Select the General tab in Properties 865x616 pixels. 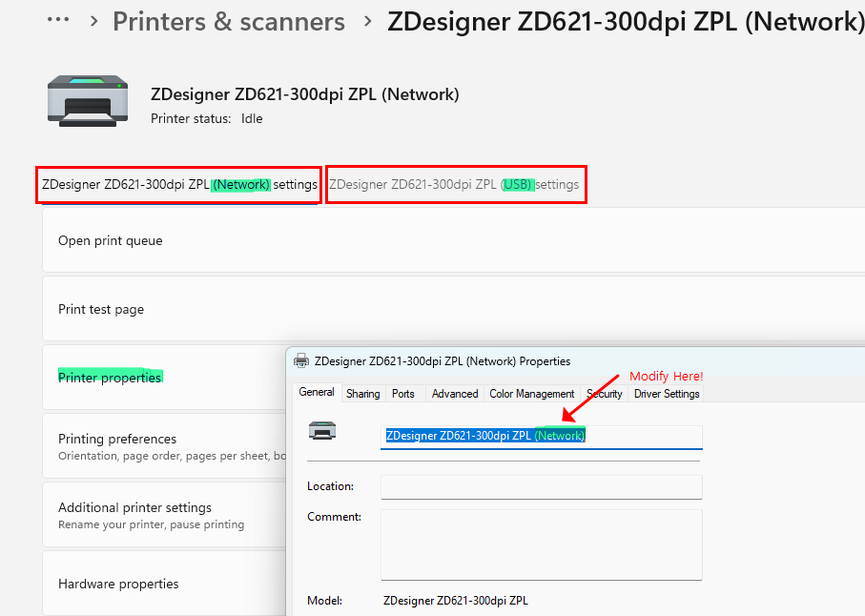point(317,392)
